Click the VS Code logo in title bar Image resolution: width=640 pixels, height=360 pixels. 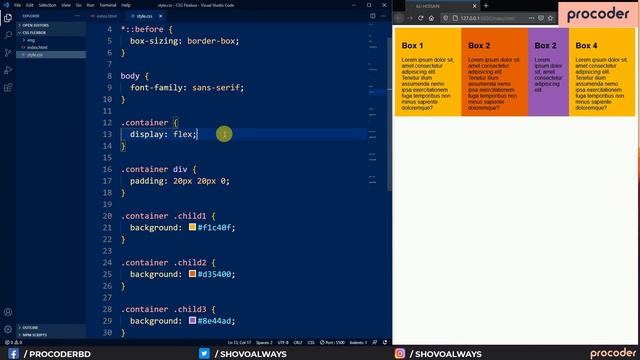tap(6, 5)
